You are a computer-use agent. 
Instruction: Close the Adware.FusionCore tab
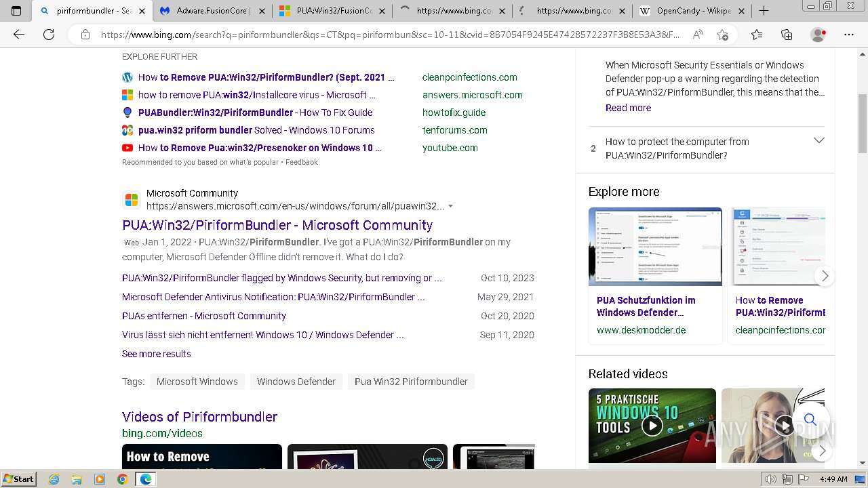[262, 11]
